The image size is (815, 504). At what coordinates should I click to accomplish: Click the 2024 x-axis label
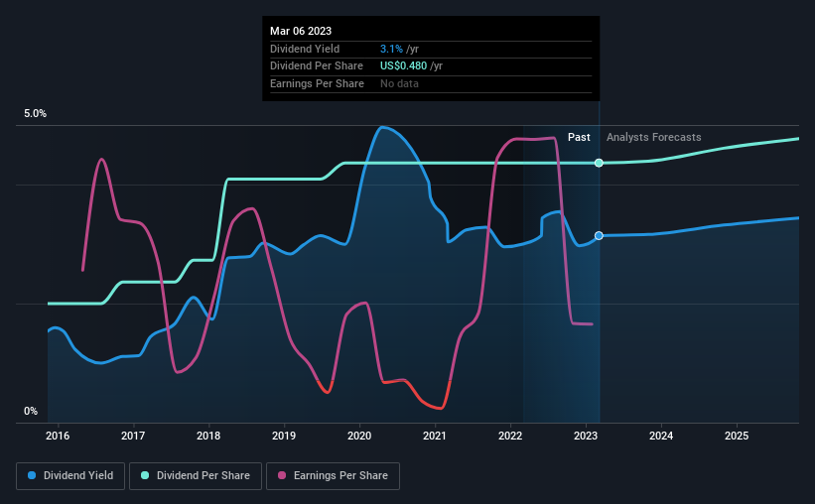pos(661,436)
